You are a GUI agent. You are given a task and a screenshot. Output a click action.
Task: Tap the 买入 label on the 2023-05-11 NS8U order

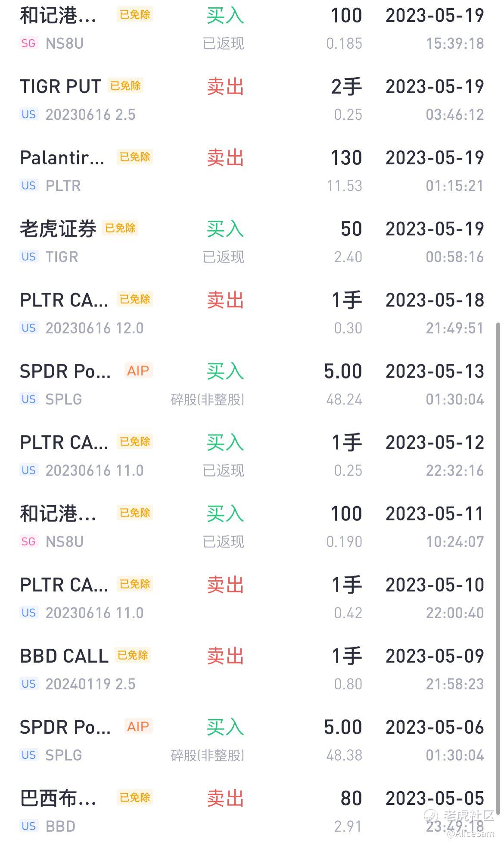point(225,513)
